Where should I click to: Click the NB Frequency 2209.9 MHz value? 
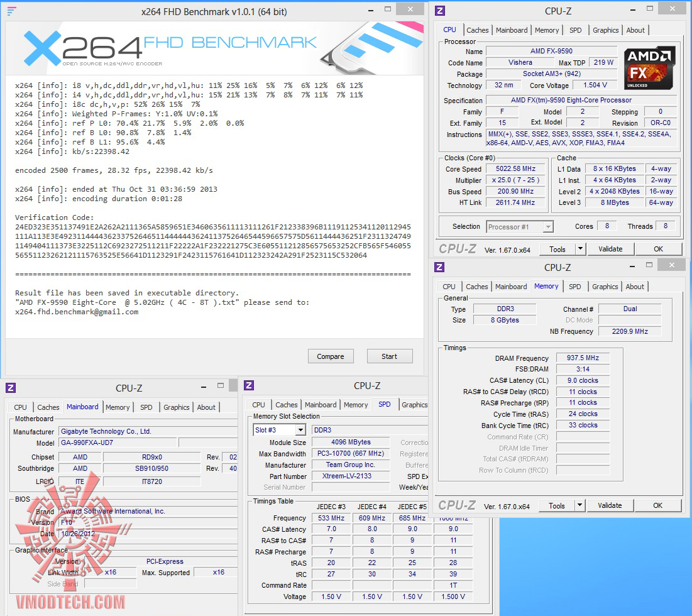pyautogui.click(x=630, y=331)
